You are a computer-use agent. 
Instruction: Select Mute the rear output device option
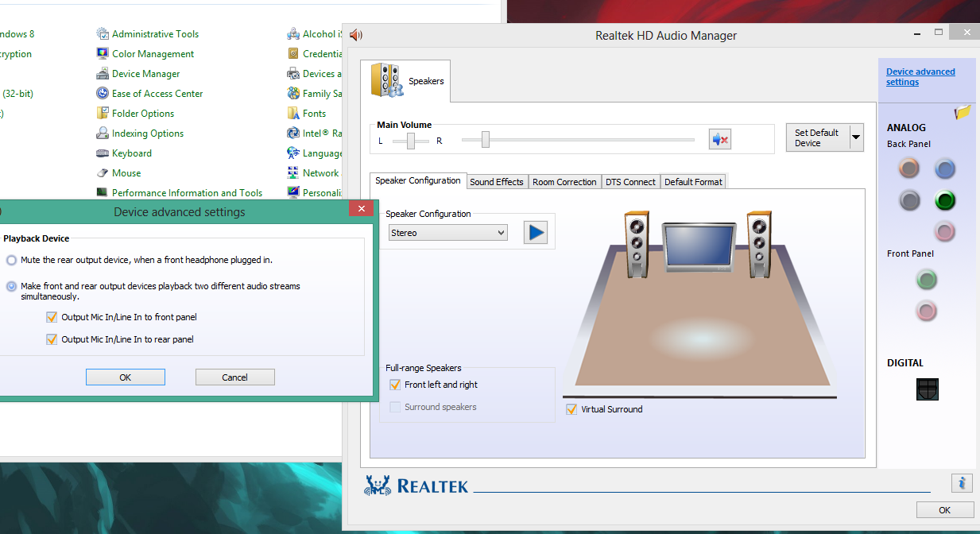click(x=11, y=260)
